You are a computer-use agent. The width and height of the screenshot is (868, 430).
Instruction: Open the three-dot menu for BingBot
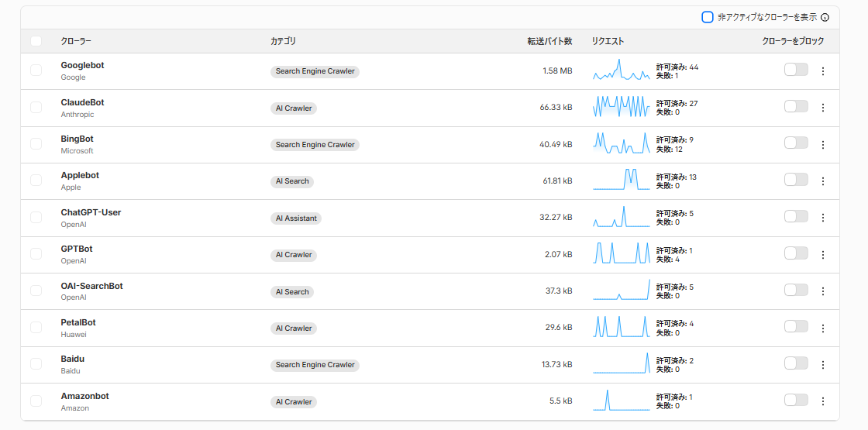(822, 144)
